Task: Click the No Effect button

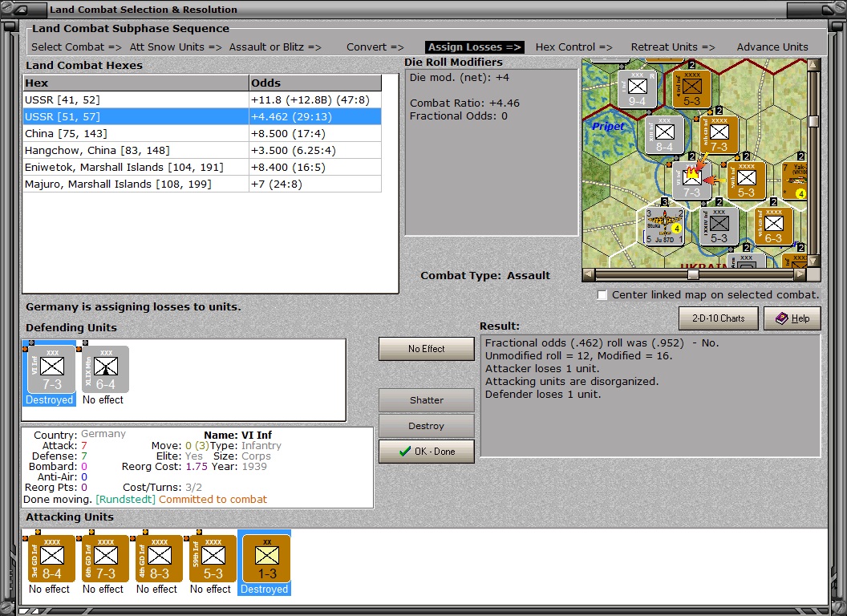Action: [x=426, y=349]
